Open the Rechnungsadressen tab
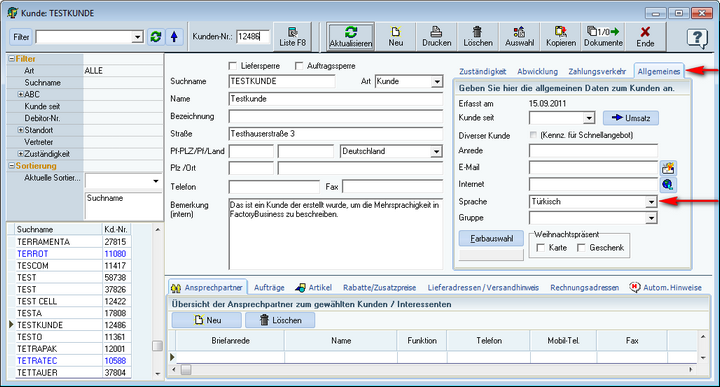The height and width of the screenshot is (387, 720). [585, 288]
